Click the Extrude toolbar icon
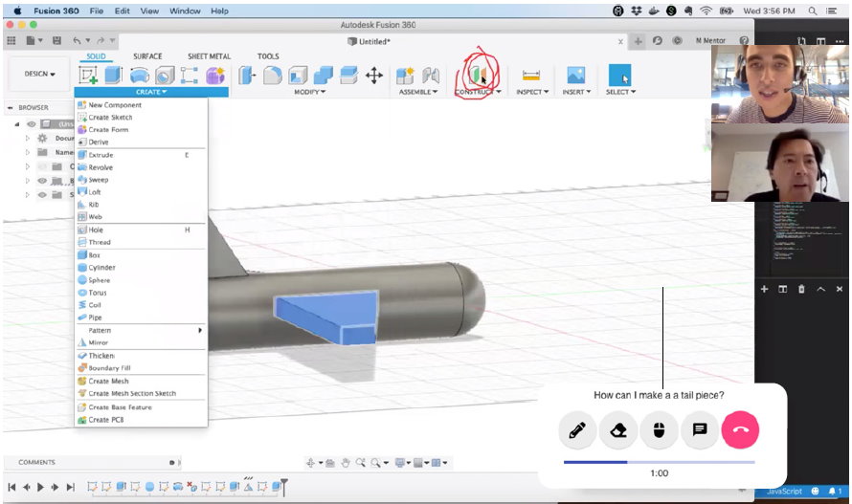 tap(113, 75)
